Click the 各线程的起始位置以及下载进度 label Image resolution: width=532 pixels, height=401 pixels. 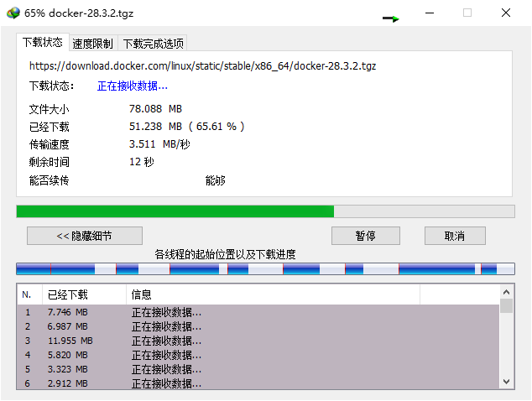click(x=225, y=254)
